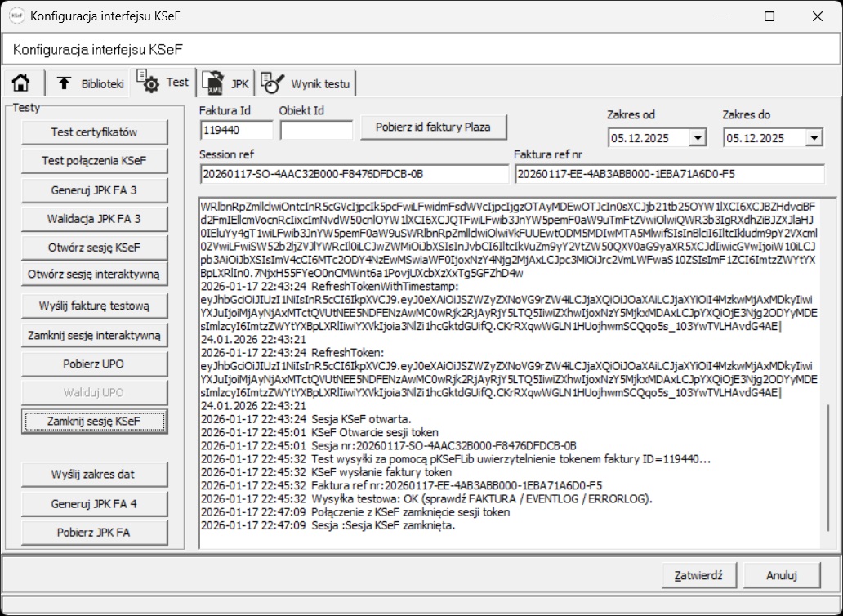The image size is (843, 616).
Task: Click Zamknij sesję KSeF button
Action: 94,422
